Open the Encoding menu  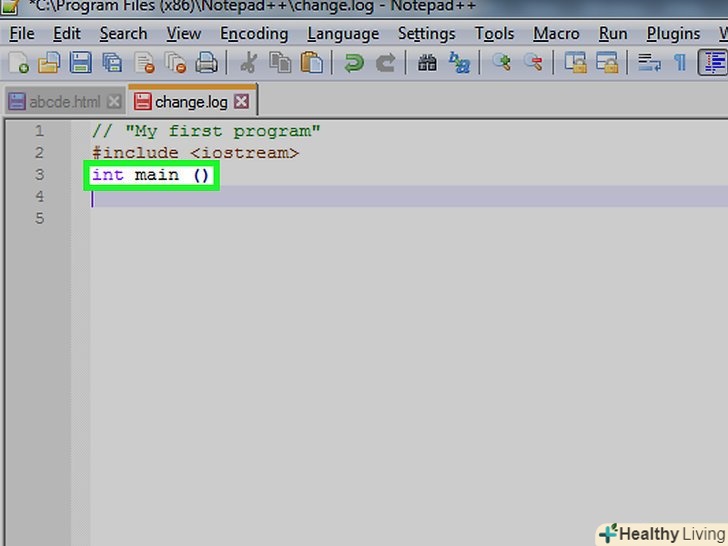[254, 34]
